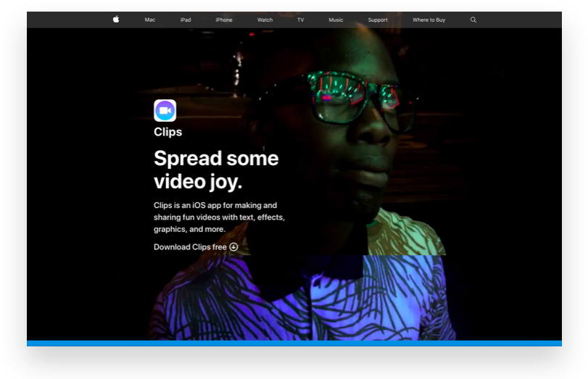Click the download arrow circle icon
Viewport: 588px width, 379px height.
click(233, 246)
